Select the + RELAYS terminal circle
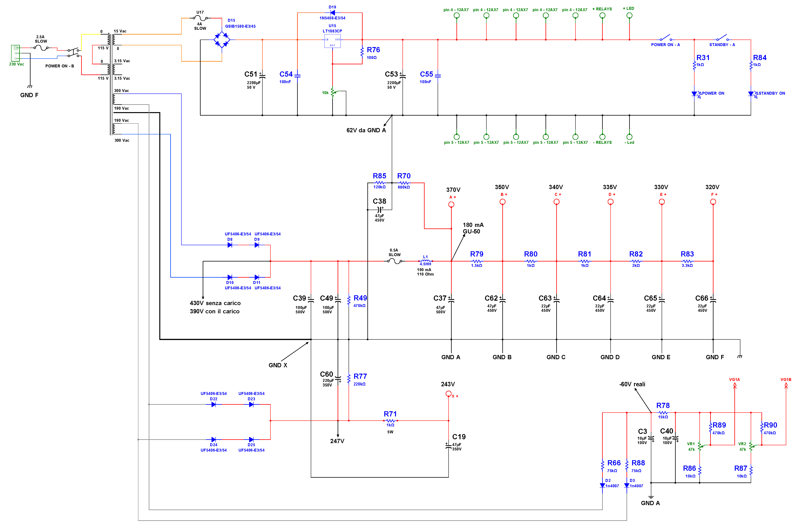The width and height of the screenshot is (806, 532). pos(603,15)
